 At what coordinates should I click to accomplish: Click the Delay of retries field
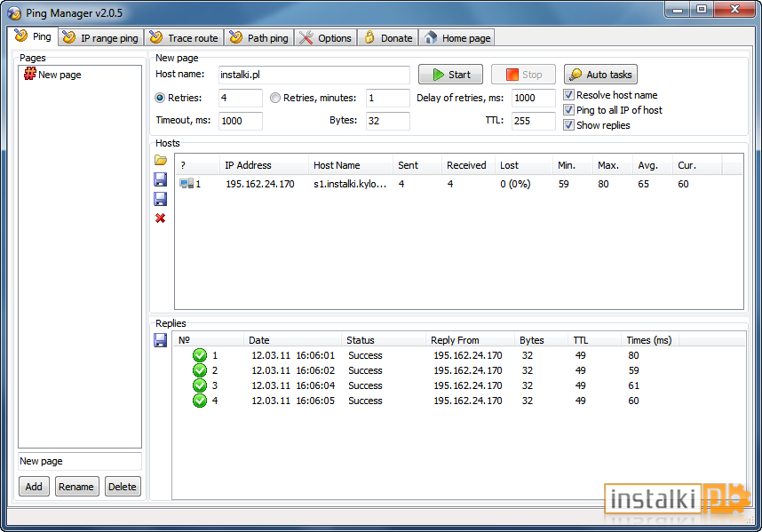pyautogui.click(x=534, y=98)
